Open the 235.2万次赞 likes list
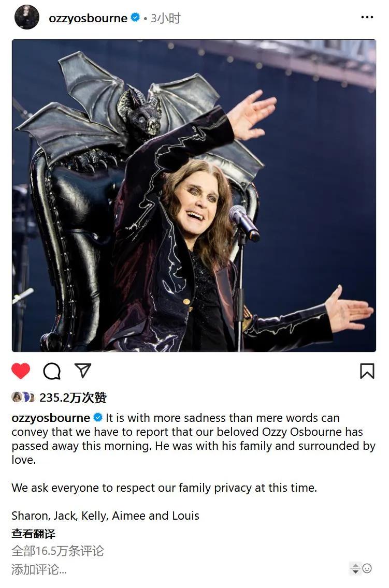Image resolution: width=389 pixels, height=588 pixels. click(x=73, y=397)
